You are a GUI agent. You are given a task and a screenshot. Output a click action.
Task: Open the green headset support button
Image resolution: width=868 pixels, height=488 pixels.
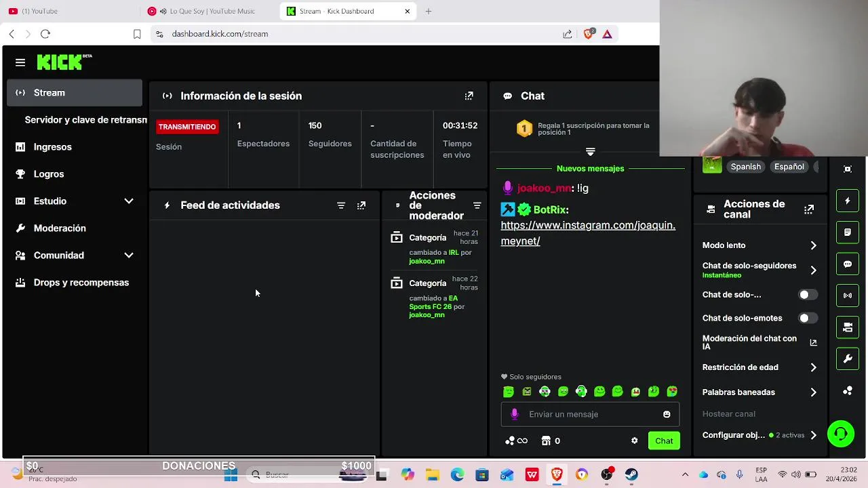coord(841,434)
